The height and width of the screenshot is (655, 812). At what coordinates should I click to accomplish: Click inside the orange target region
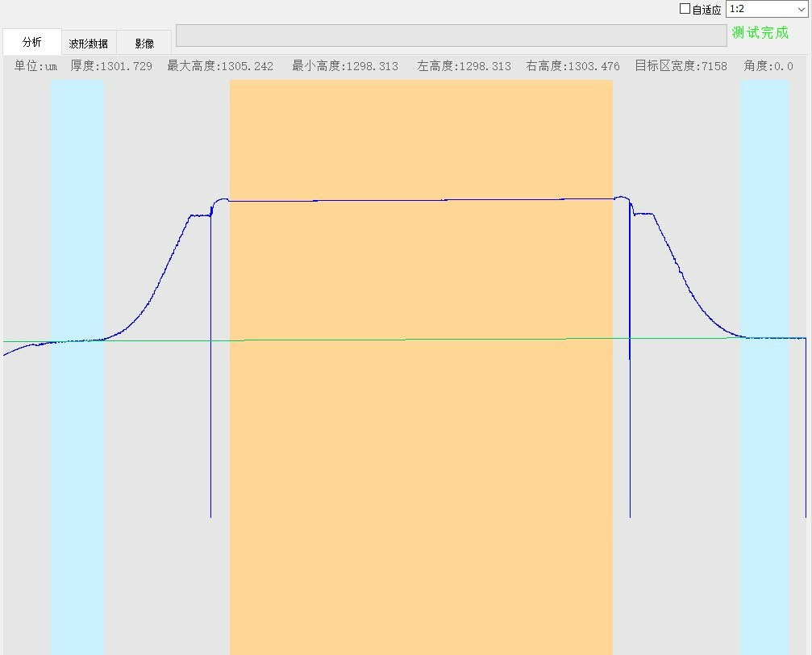[x=421, y=444]
